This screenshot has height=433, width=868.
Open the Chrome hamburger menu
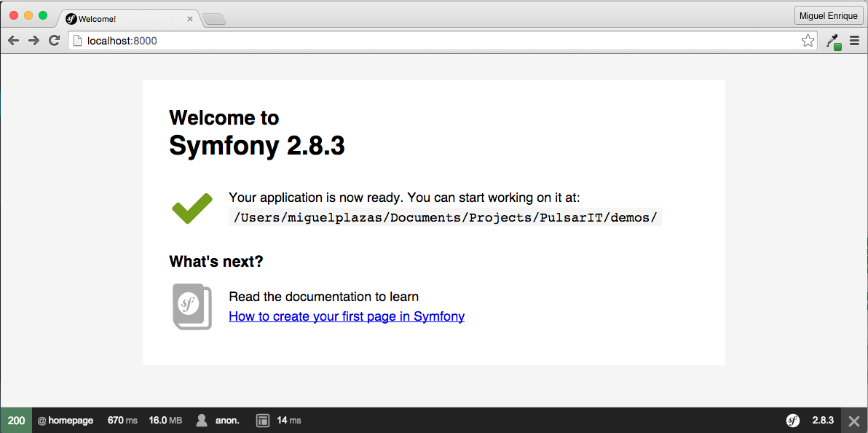tap(854, 41)
